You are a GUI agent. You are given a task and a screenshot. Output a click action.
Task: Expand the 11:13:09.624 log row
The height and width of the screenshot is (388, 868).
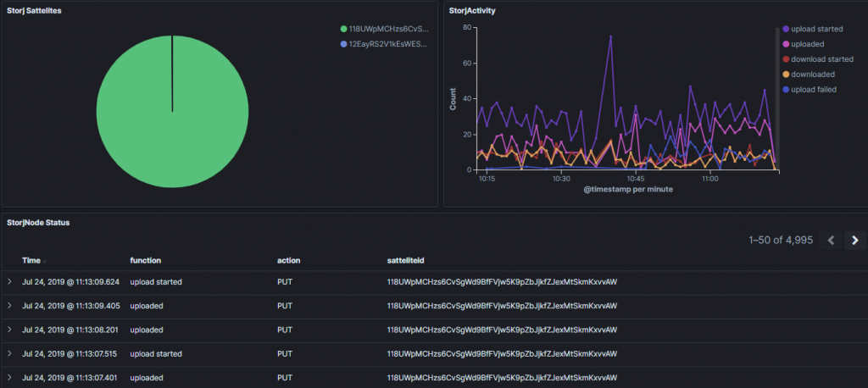point(10,282)
